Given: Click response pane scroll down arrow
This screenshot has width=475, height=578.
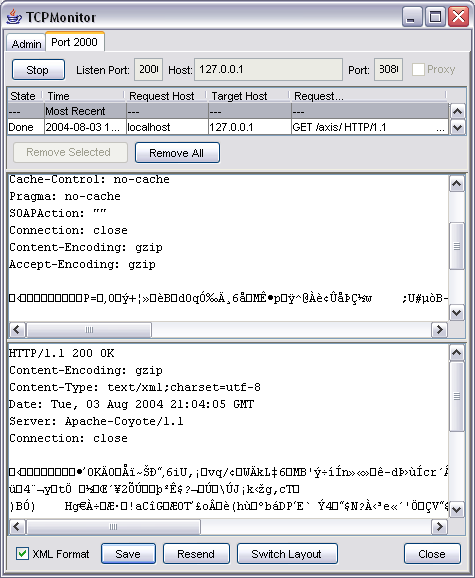Looking at the screenshot, I should point(457,509).
